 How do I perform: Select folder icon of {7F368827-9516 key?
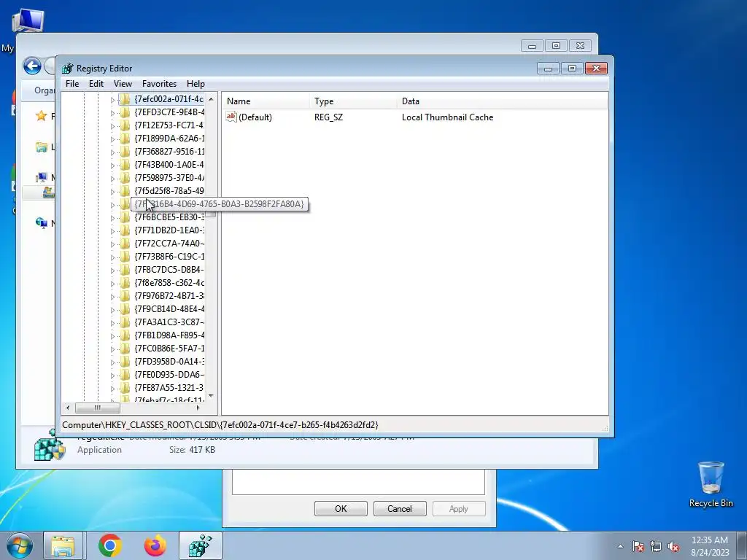[125, 152]
